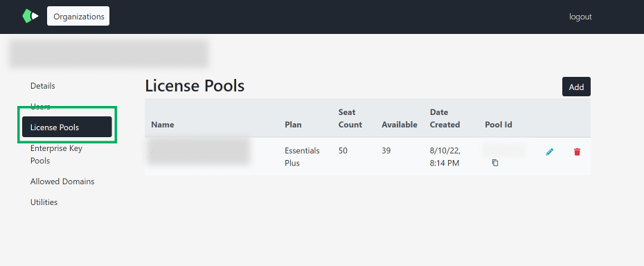Viewport: 644px width, 266px height.
Task: Open the Organizations page
Action: pos(78,16)
